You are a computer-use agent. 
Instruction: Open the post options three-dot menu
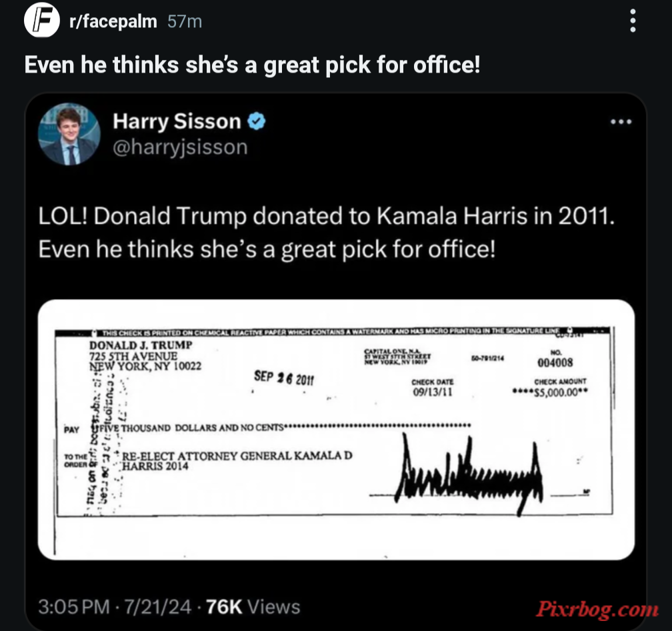coord(633,21)
